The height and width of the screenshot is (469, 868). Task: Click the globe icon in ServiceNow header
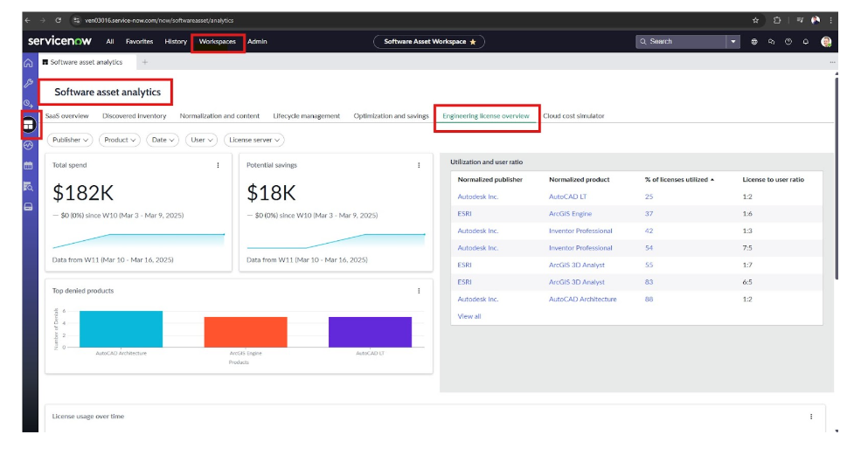coord(754,41)
